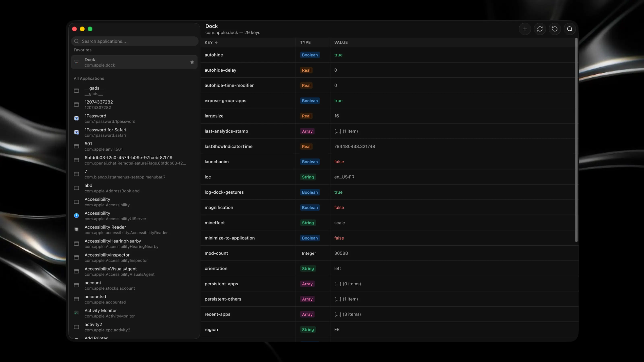
Task: Click the Dock icon in Favorites
Action: point(76,62)
